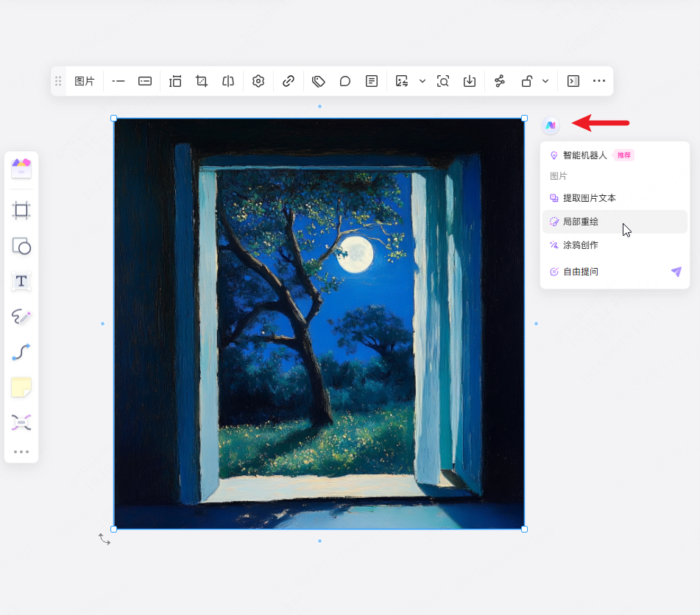Click the top-left resize handle of image
Screen dimensions: 700x615
(x=114, y=119)
